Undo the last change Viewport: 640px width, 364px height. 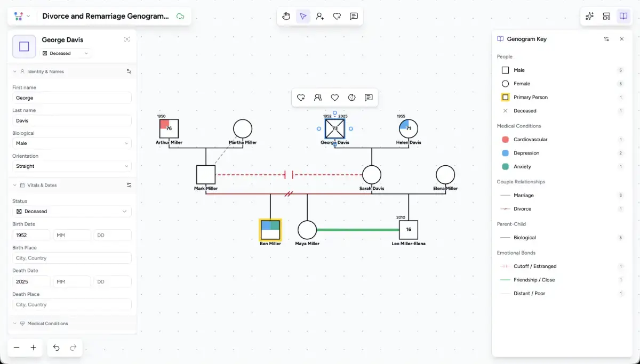pyautogui.click(x=56, y=347)
